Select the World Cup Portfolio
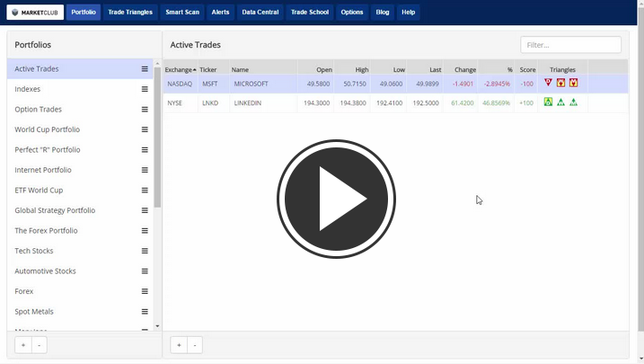Viewport: 644px width, 364px height. [x=47, y=129]
